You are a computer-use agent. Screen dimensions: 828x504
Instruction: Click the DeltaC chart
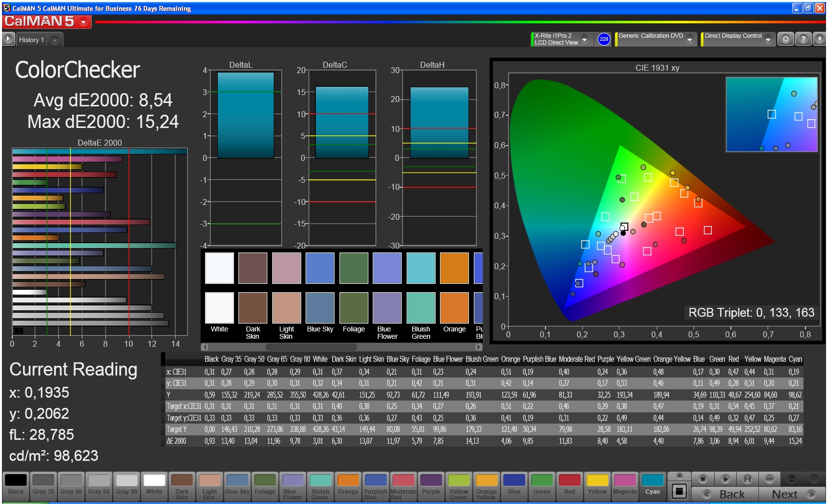pyautogui.click(x=341, y=157)
